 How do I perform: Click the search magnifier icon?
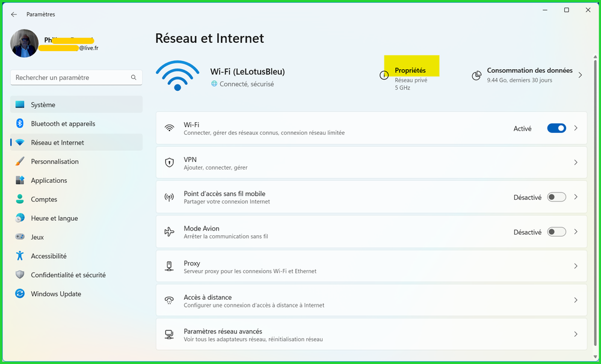point(134,78)
